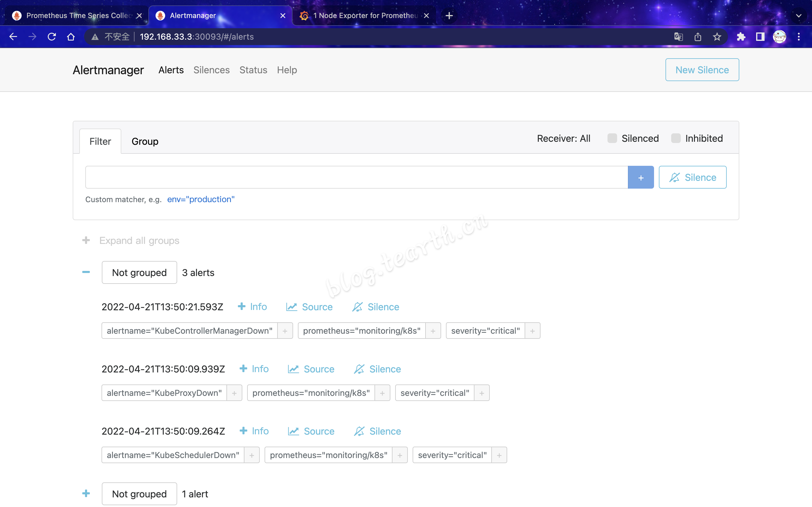Expand all groups
This screenshot has height=507, width=812.
tap(131, 240)
